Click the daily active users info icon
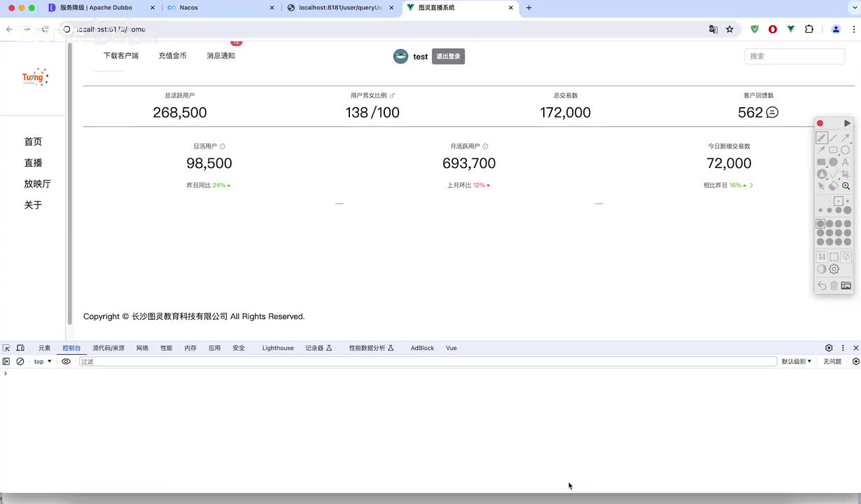The image size is (861, 504). click(x=223, y=146)
